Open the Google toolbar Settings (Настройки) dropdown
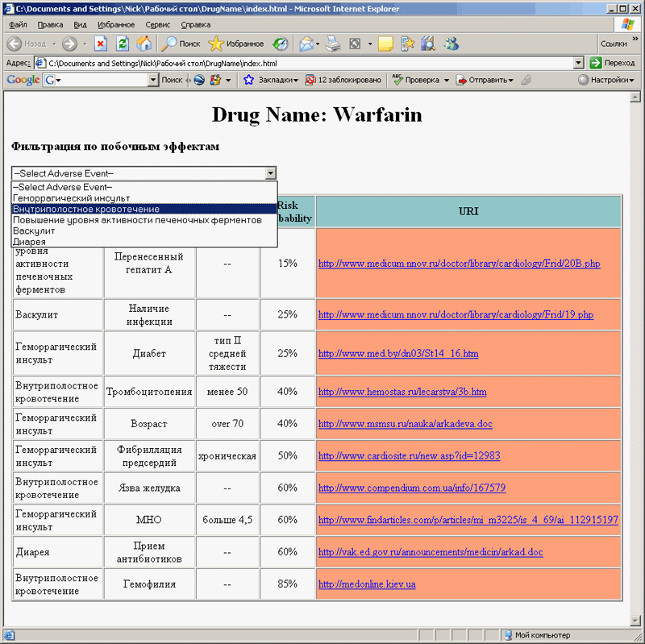 click(x=606, y=80)
